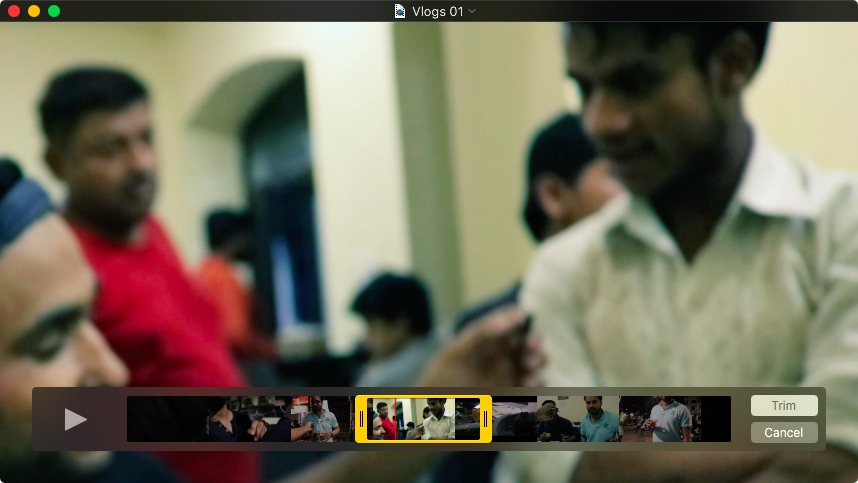This screenshot has height=483, width=858.
Task: Close the Vlogs 01 window with red button
Action: click(14, 11)
